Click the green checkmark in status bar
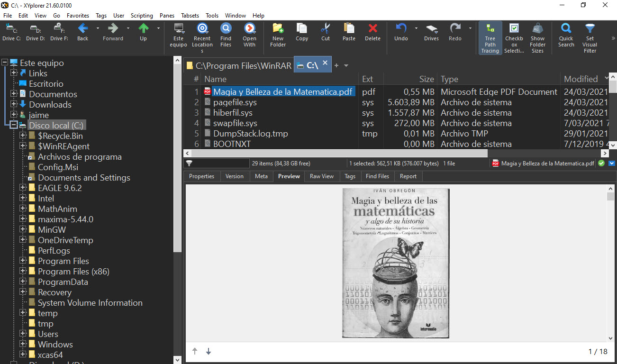This screenshot has width=617, height=364. coord(601,164)
